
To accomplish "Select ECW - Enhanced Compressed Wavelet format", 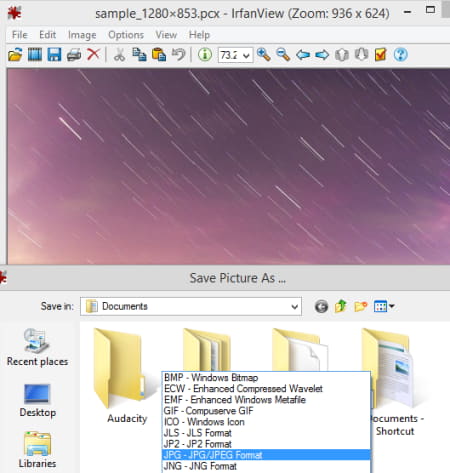I will [266, 388].
